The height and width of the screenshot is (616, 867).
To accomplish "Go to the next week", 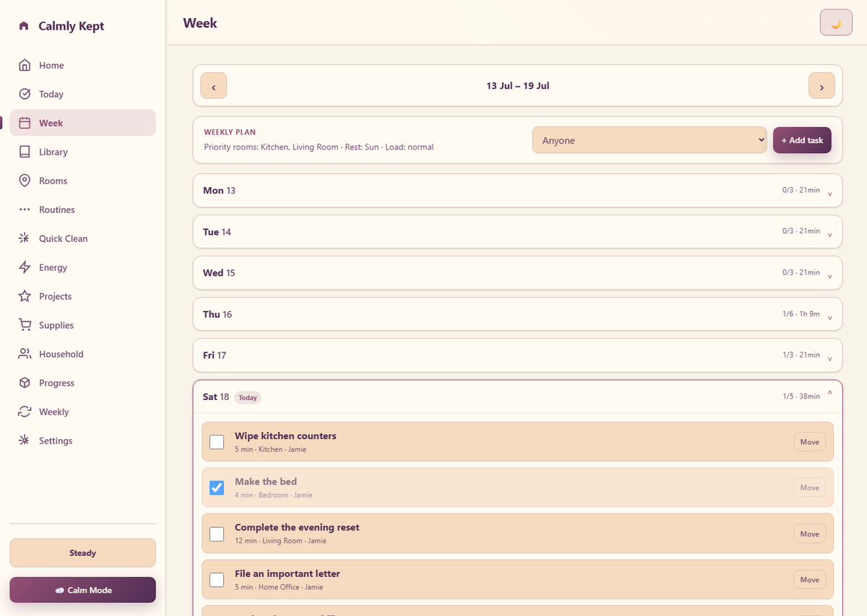I will pyautogui.click(x=821, y=86).
